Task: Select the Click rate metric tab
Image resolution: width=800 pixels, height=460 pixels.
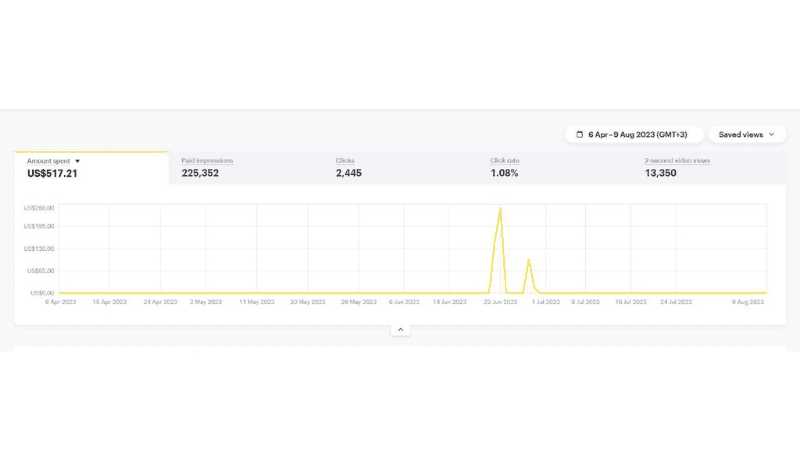Action: 555,167
